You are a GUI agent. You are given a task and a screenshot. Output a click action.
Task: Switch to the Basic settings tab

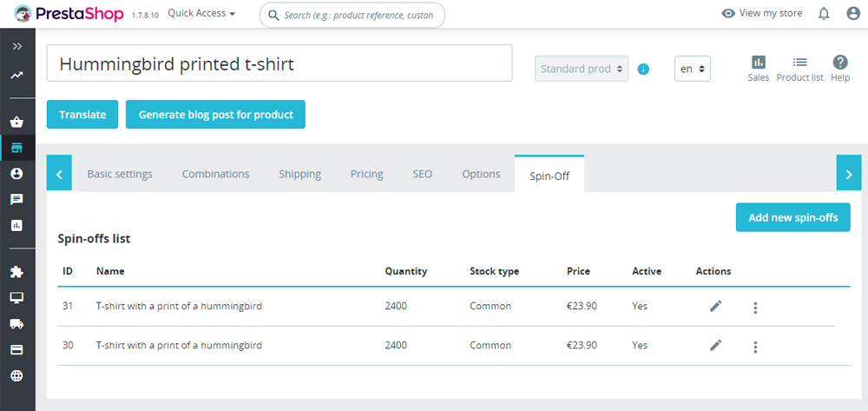[x=120, y=174]
